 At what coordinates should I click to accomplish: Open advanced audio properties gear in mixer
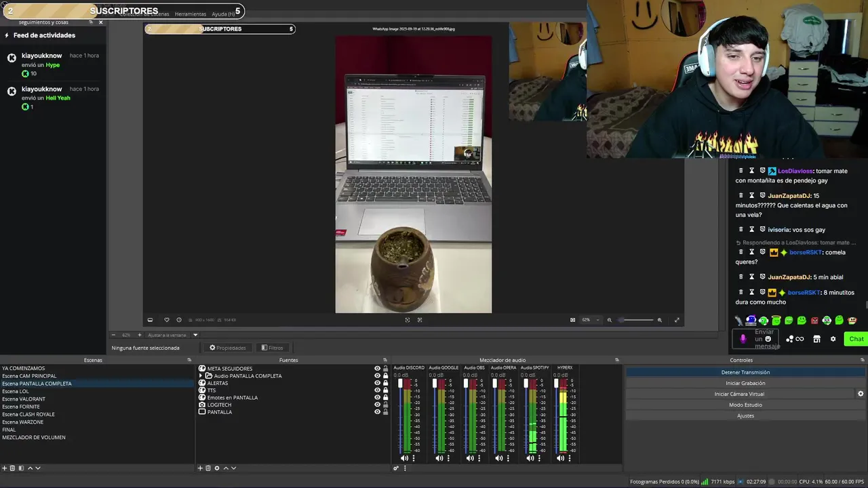click(396, 468)
